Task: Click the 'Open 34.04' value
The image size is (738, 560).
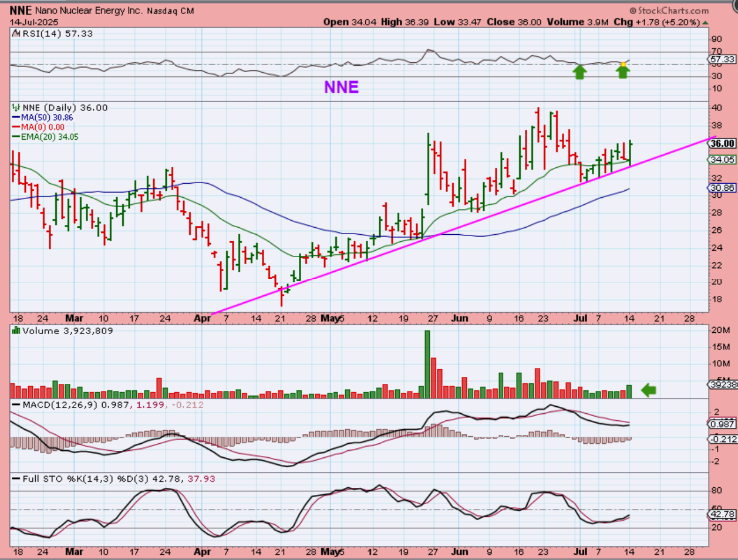Action: coord(351,22)
